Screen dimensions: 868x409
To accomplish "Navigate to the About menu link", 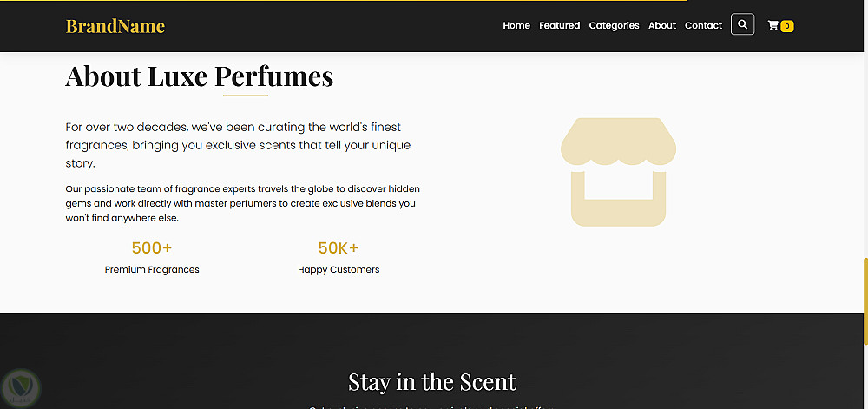I will 661,26.
